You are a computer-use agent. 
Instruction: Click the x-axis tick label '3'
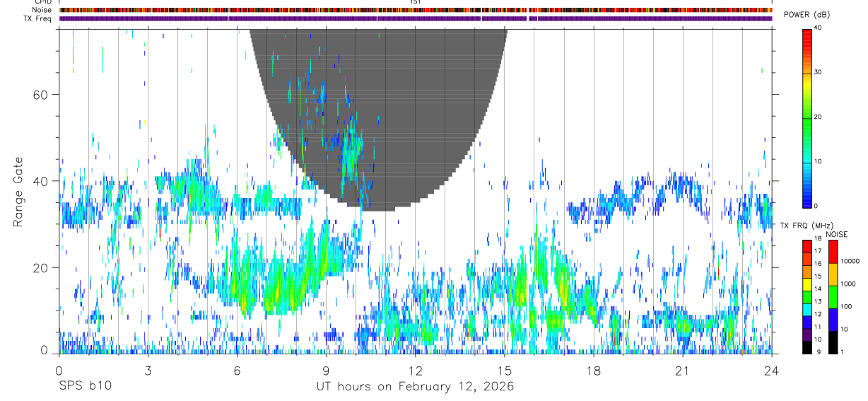point(148,370)
